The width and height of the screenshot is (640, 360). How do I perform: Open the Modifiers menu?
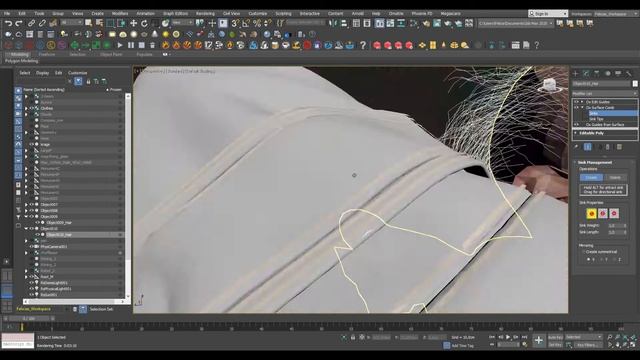[x=120, y=13]
